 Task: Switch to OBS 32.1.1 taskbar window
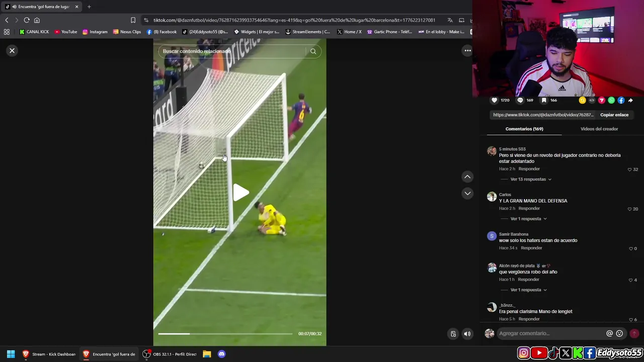click(x=170, y=354)
